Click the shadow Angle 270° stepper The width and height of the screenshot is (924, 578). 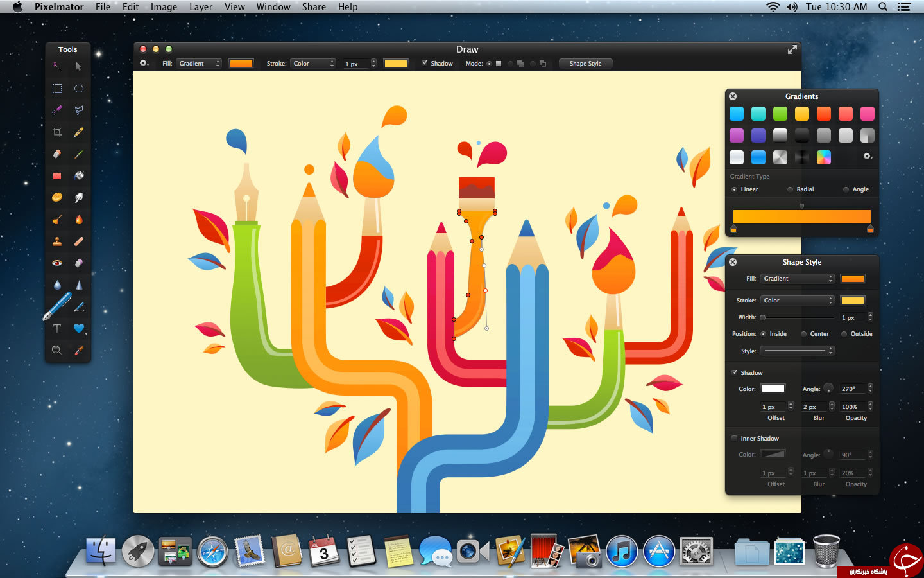(870, 389)
